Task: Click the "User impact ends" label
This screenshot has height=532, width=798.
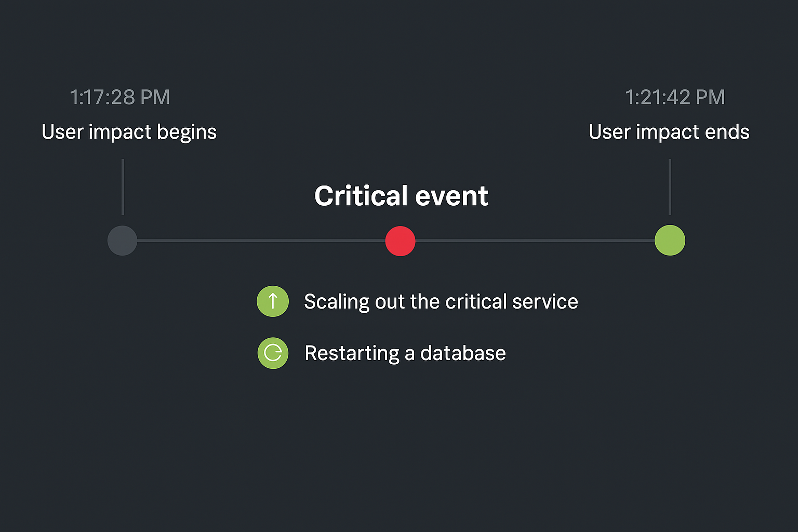Action: click(669, 132)
